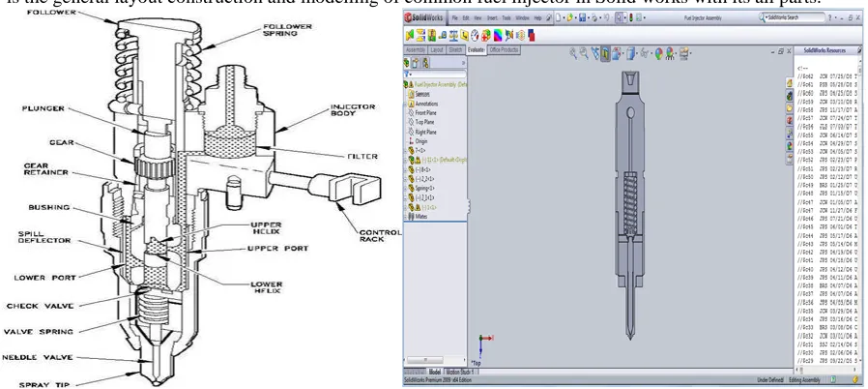This screenshot has height=389, width=868.
Task: Click the Interference Detection icon in Evaluate toolbar
Action: click(410, 36)
